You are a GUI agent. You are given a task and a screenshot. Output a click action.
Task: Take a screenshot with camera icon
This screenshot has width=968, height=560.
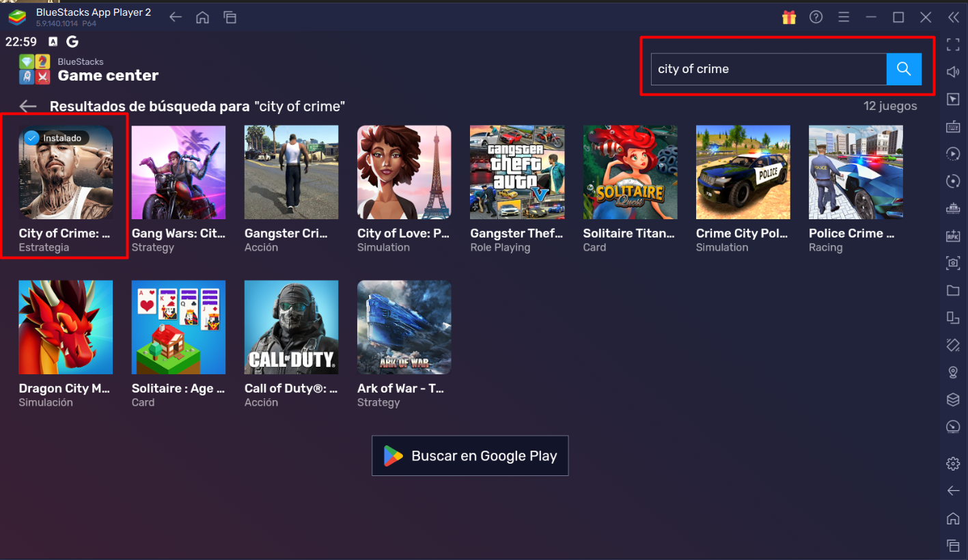click(x=953, y=263)
